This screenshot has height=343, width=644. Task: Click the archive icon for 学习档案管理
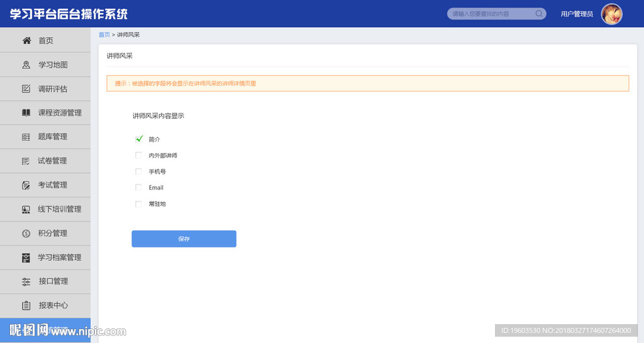(x=26, y=257)
